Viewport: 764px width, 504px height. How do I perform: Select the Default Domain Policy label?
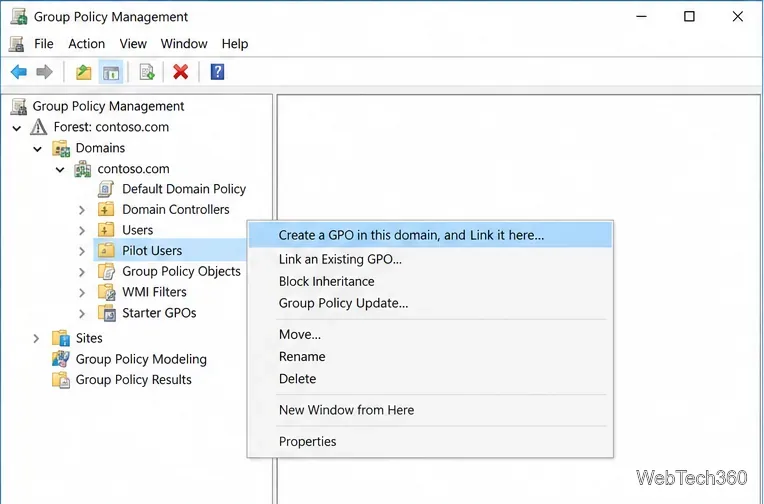point(184,189)
